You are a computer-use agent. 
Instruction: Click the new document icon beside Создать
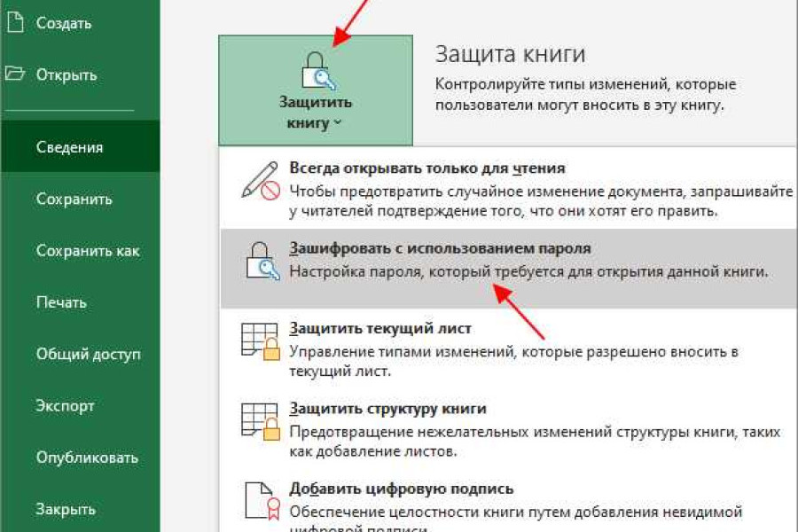(x=15, y=23)
